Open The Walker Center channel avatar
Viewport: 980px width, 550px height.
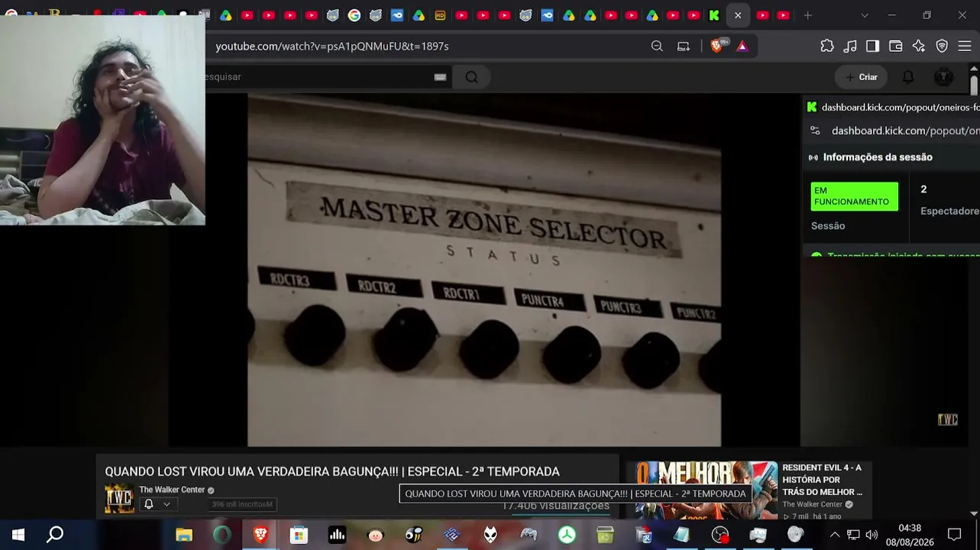pyautogui.click(x=119, y=498)
